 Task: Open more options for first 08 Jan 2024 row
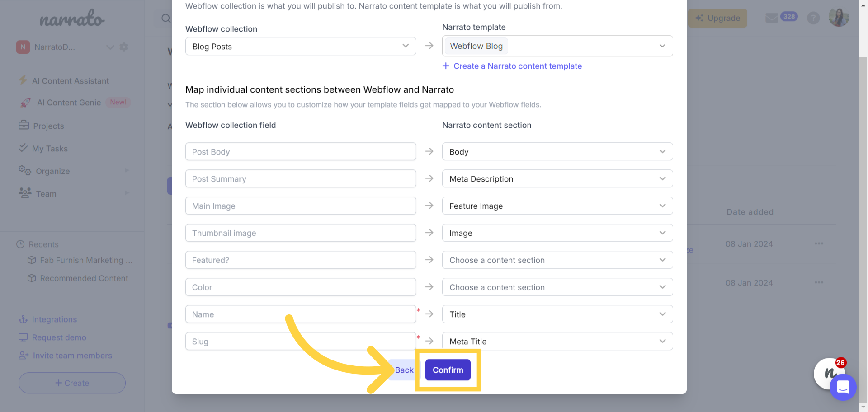pos(819,244)
